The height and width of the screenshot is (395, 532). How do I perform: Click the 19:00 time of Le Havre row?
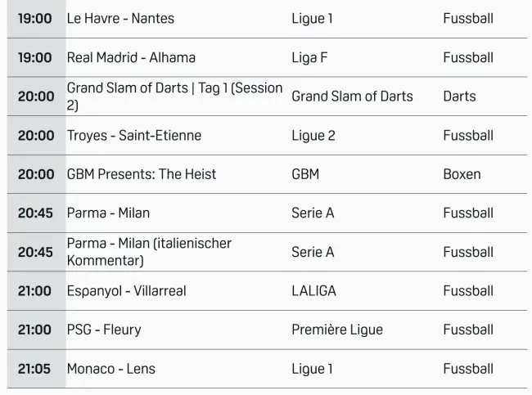[x=35, y=18]
